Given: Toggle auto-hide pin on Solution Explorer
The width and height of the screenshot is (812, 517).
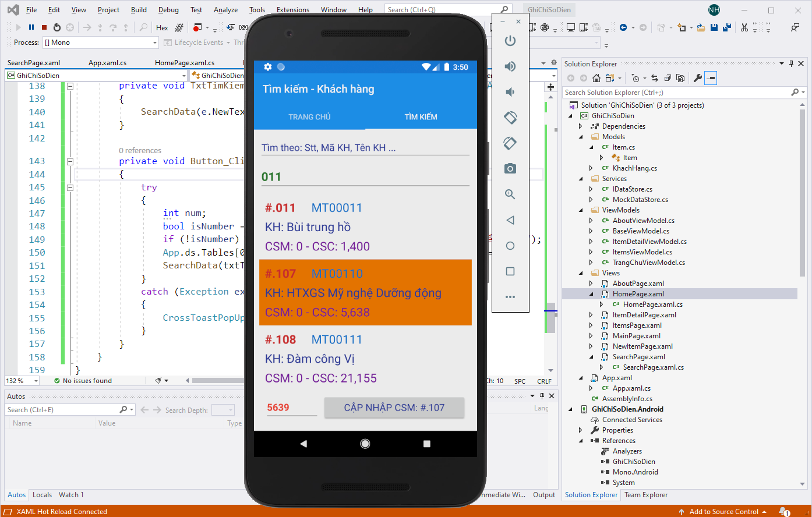Looking at the screenshot, I should coord(791,64).
